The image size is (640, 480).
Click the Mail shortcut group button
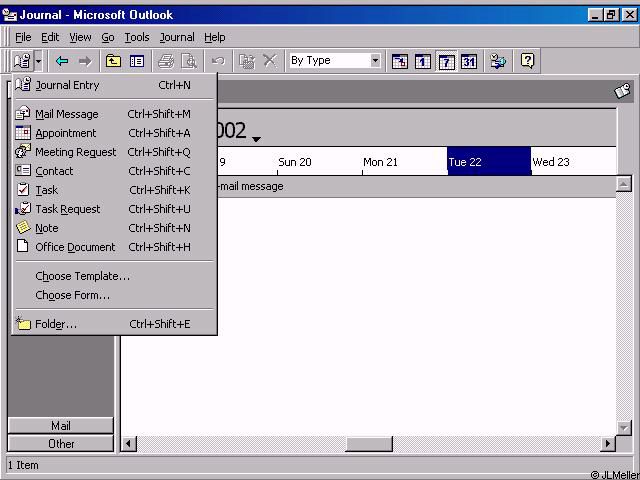point(60,426)
